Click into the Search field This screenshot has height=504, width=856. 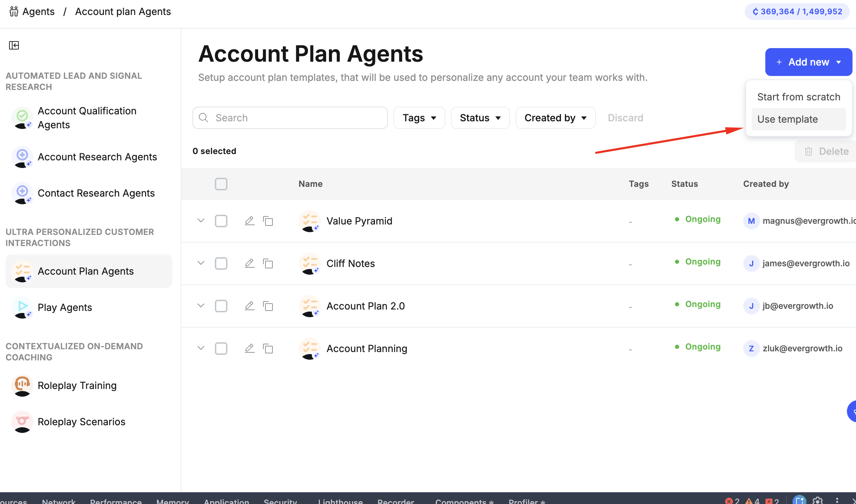[x=290, y=118]
